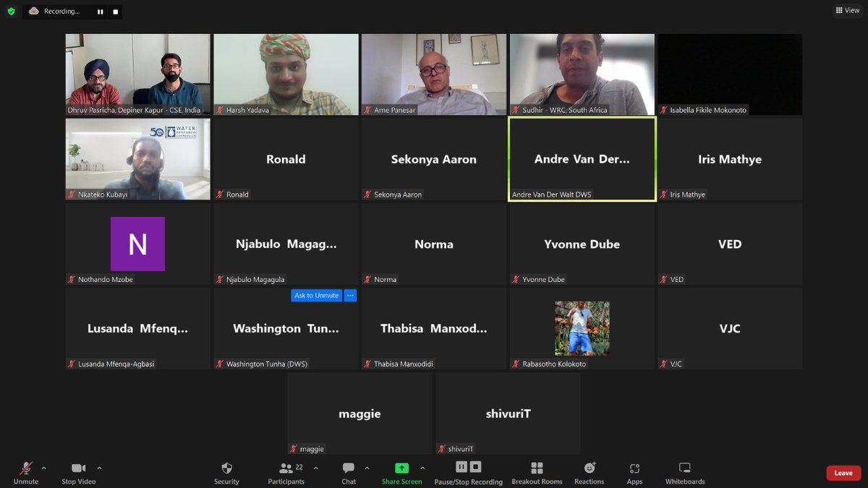Click the Stop Video camera icon
This screenshot has height=488, width=868.
tap(78, 468)
